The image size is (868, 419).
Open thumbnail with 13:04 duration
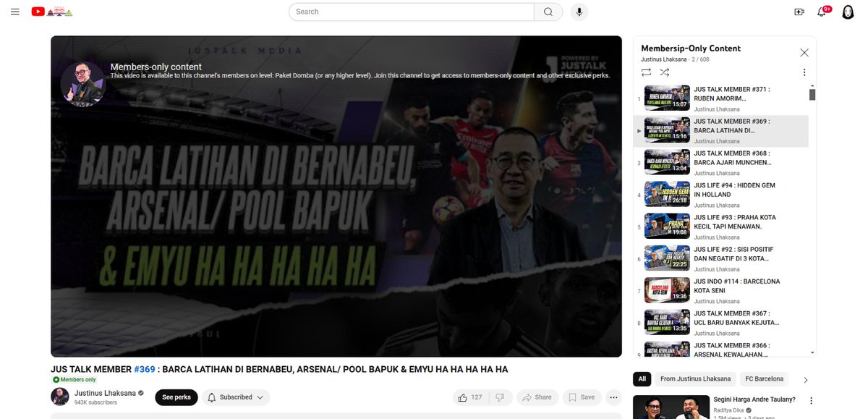666,162
